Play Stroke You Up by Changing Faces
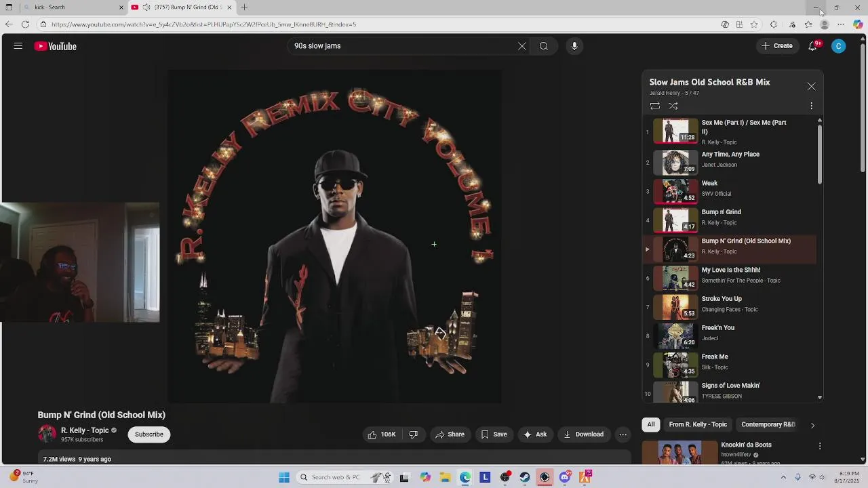This screenshot has height=488, width=868. click(730, 306)
